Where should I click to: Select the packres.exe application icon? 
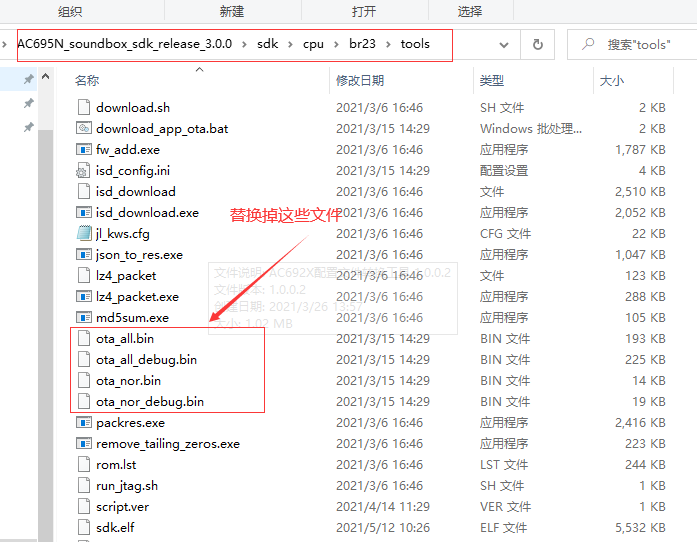(x=84, y=423)
